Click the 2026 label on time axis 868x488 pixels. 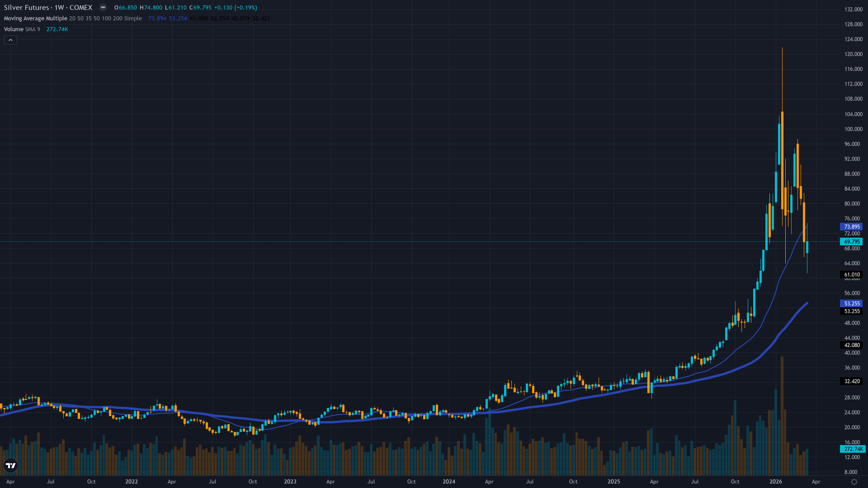(x=776, y=482)
